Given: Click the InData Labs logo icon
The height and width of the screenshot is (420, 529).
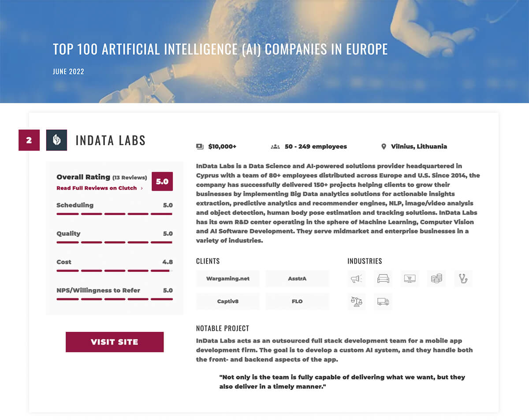Looking at the screenshot, I should [56, 140].
